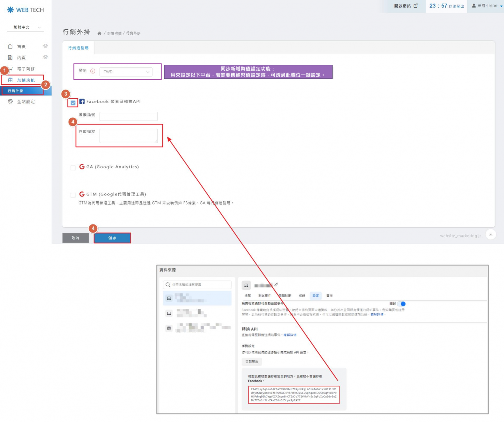This screenshot has height=422, width=504.
Task: Enable the GA (Google Analytics) checkbox
Action: [x=73, y=168]
